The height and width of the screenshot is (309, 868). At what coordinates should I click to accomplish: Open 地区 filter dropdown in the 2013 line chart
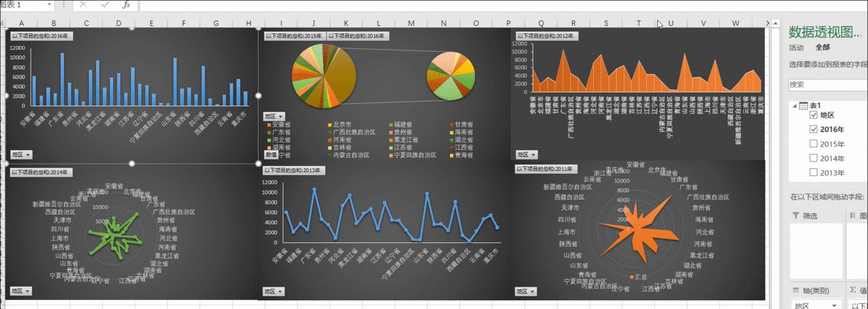(x=274, y=291)
